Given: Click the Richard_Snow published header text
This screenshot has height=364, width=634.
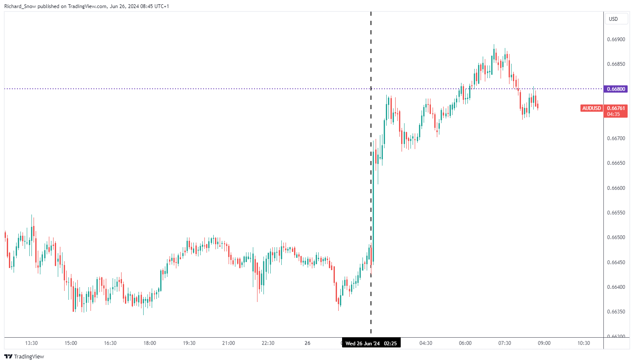Looking at the screenshot, I should click(x=86, y=6).
